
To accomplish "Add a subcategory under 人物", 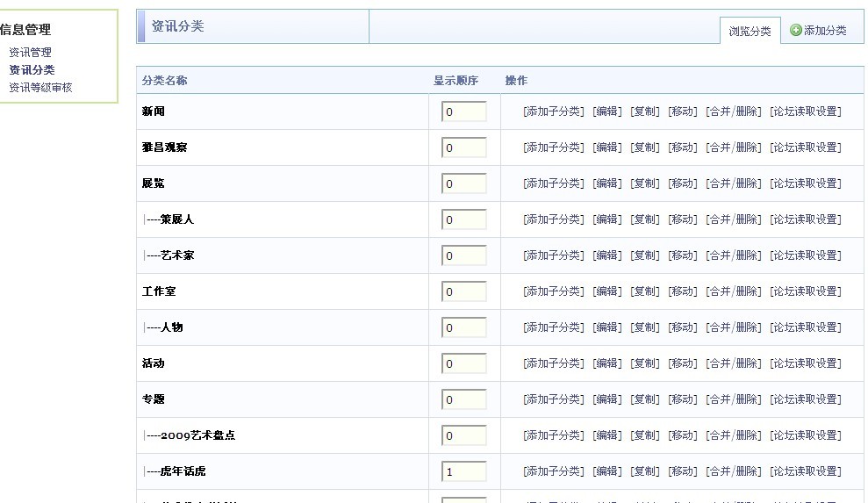I will click(554, 327).
